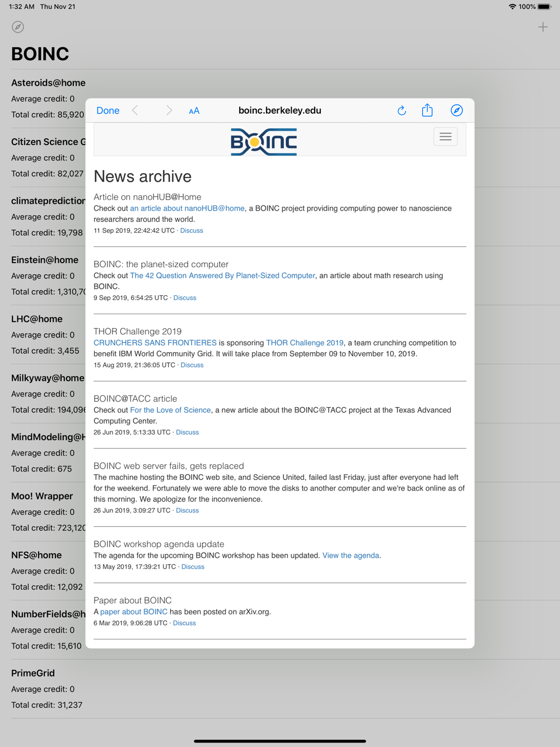Image resolution: width=560 pixels, height=747 pixels.
Task: Dismiss the browser with Done
Action: (x=108, y=110)
